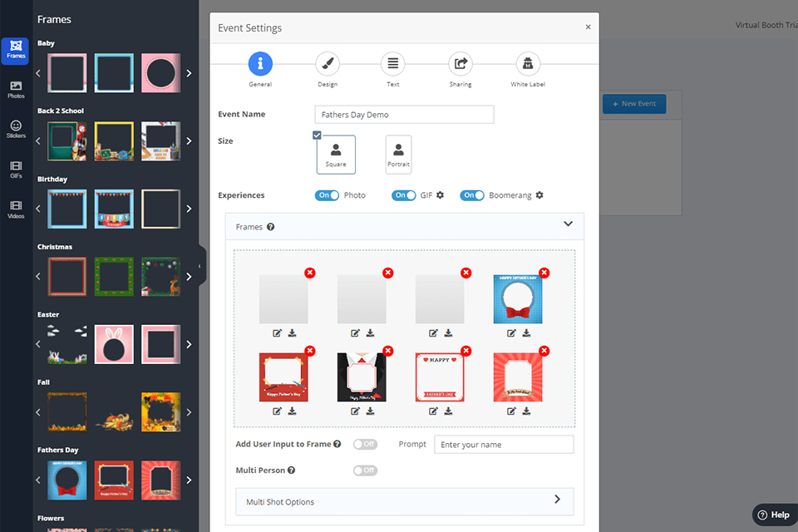Viewport: 798px width, 532px height.
Task: Click the Event Name text field
Action: pos(404,115)
